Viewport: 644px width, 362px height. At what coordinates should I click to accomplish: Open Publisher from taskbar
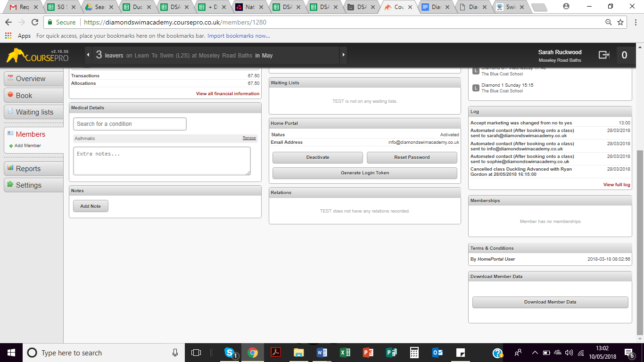pyautogui.click(x=391, y=353)
